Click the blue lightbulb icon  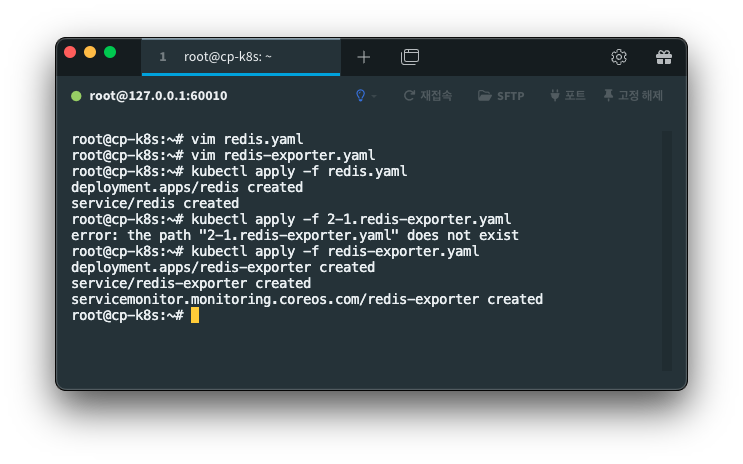click(361, 96)
